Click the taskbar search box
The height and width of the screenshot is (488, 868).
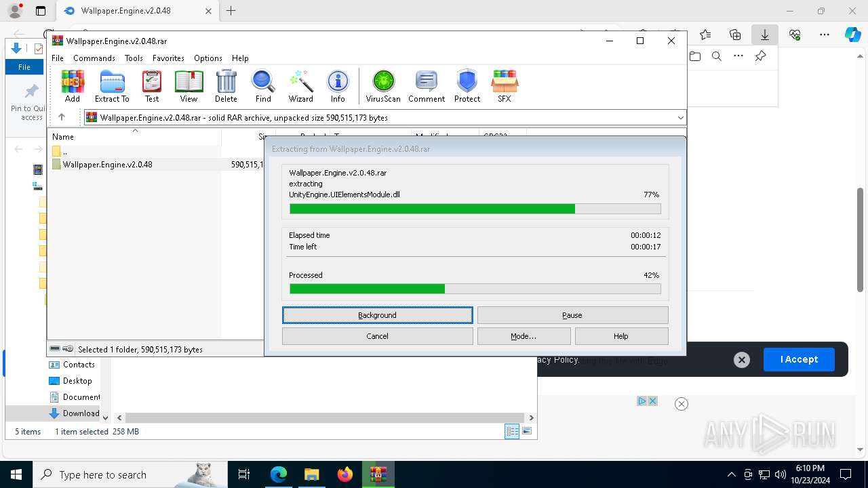click(130, 474)
